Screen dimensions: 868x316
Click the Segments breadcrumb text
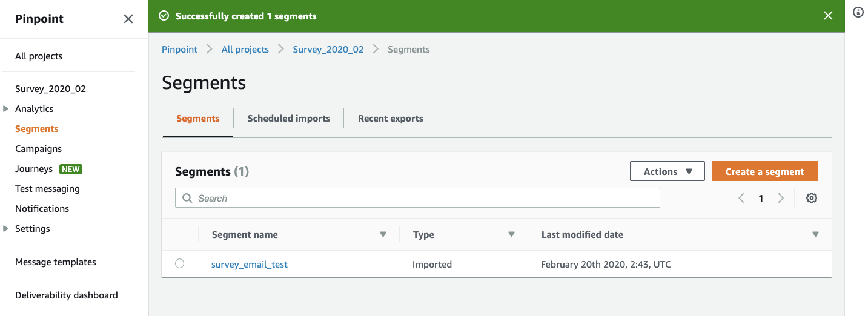(409, 50)
